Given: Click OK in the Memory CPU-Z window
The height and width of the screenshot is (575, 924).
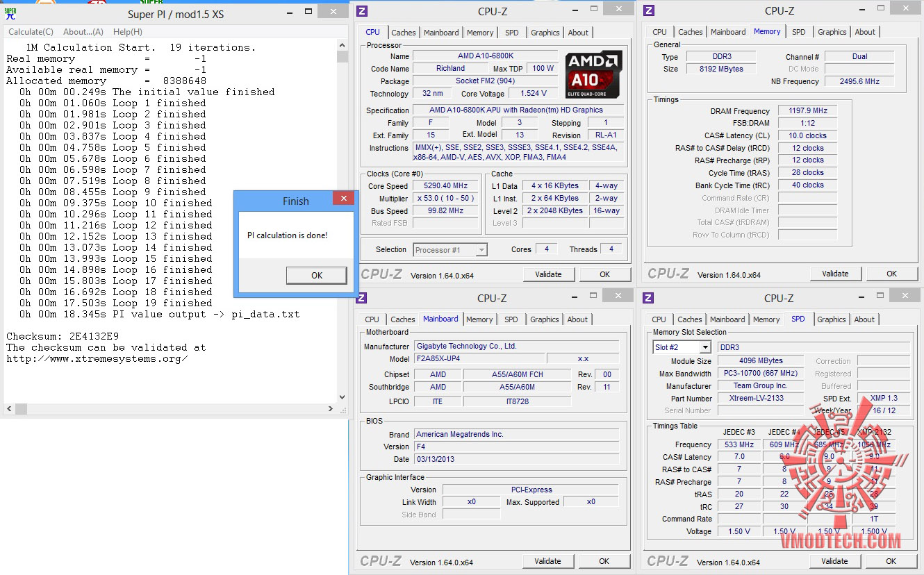Looking at the screenshot, I should tap(892, 274).
